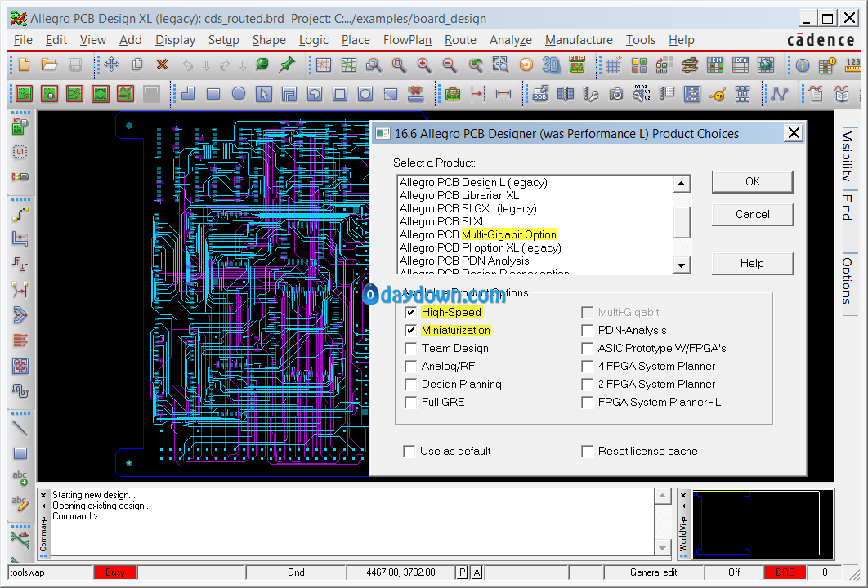Select Allegro PCB Librarian XL in list
The height and width of the screenshot is (588, 868).
(x=459, y=196)
